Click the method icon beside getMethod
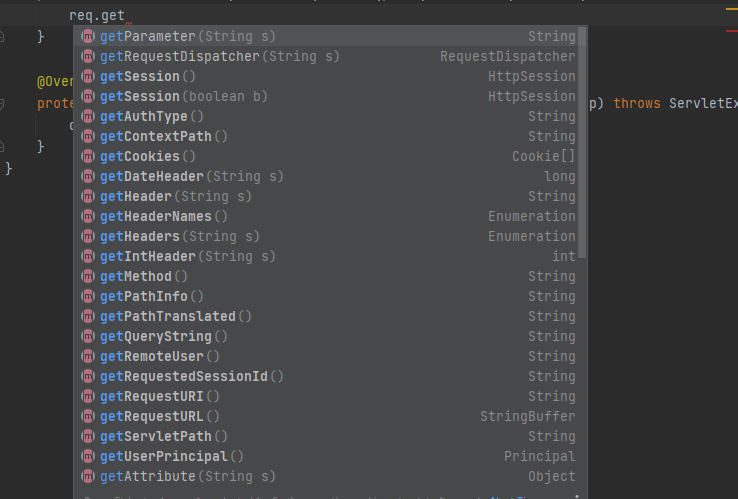Screen dimensions: 738x499 point(88,277)
